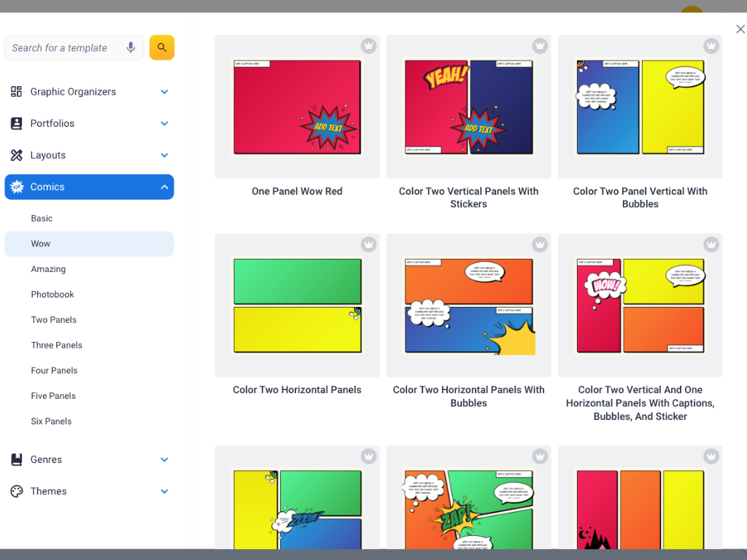Click the Search for a template field
Image resolution: width=747 pixels, height=560 pixels.
[74, 47]
